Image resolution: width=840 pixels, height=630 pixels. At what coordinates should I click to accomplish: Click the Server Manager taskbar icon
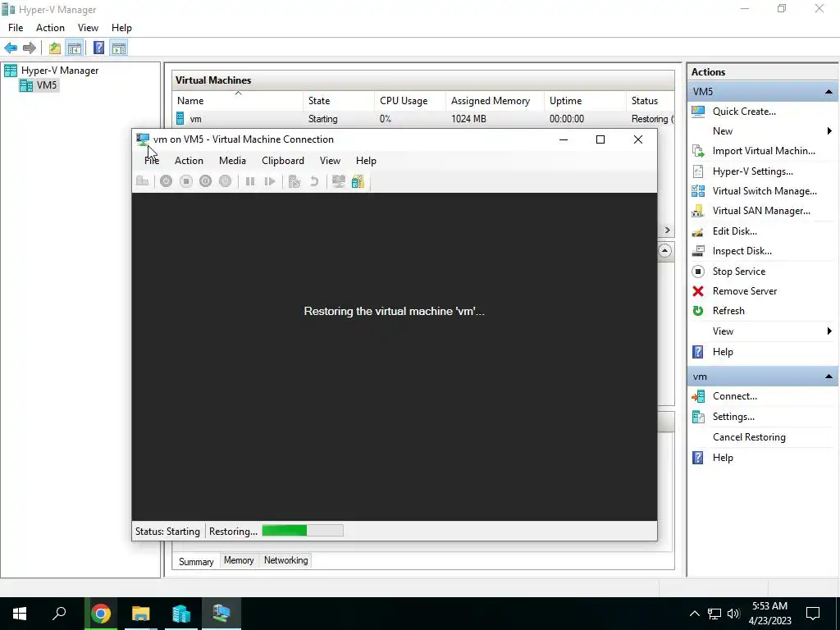(x=181, y=614)
